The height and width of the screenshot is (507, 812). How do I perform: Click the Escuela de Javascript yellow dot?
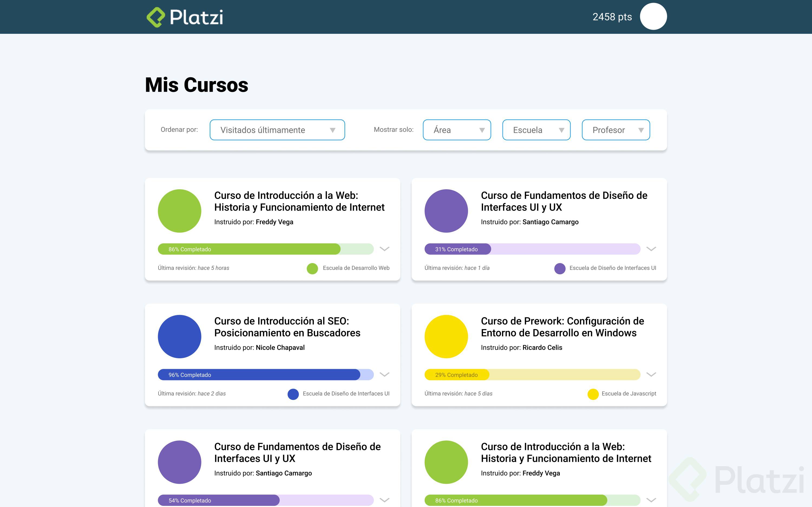[x=593, y=394]
